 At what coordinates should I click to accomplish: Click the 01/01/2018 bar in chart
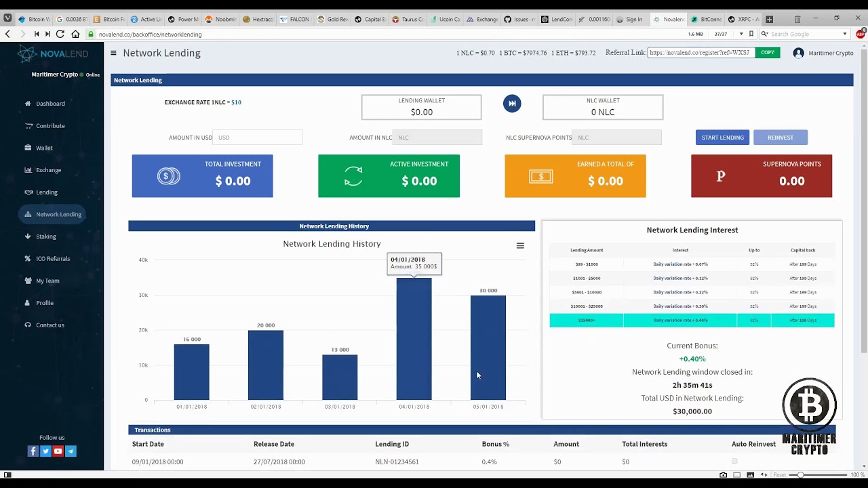pos(191,372)
